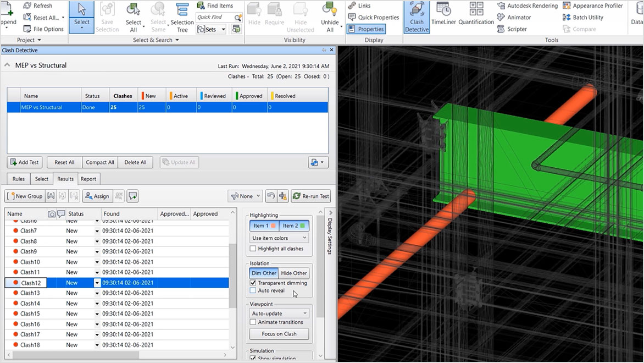Enable the Auto reveal option
This screenshot has width=644, height=363.
click(252, 290)
